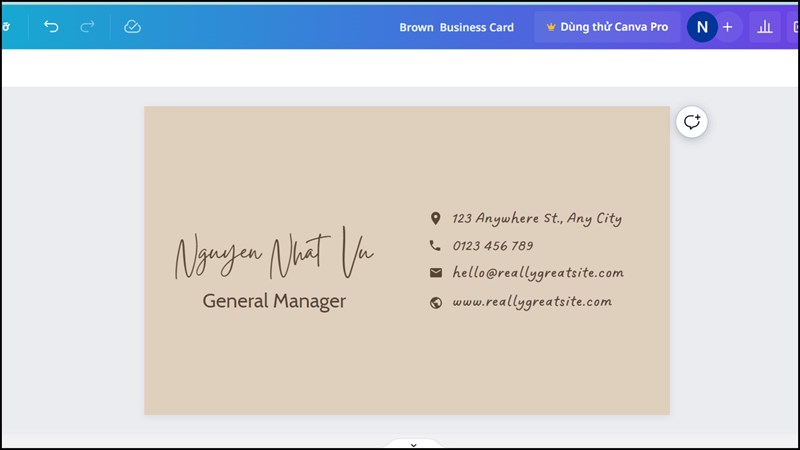This screenshot has width=800, height=450.
Task: Click the cloud save status icon
Action: [x=132, y=27]
